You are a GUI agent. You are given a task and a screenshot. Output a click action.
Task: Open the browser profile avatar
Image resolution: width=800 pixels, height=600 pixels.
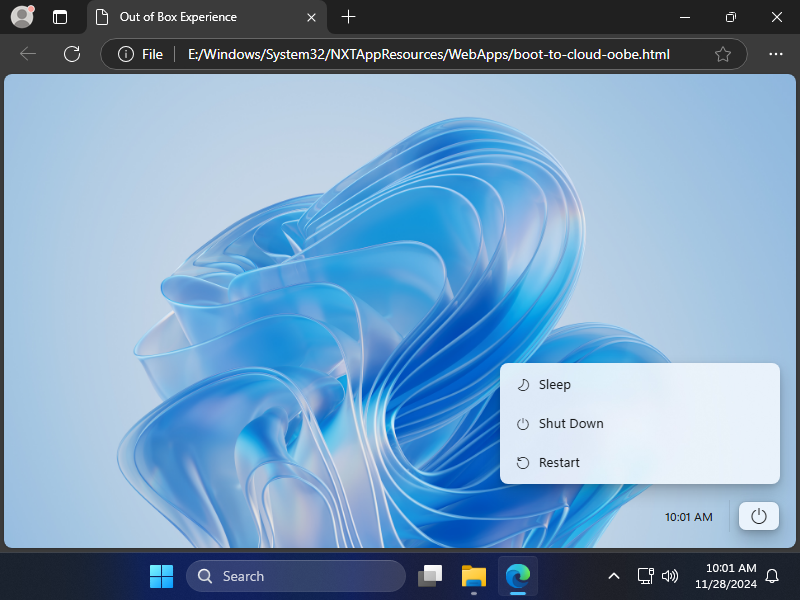(22, 17)
